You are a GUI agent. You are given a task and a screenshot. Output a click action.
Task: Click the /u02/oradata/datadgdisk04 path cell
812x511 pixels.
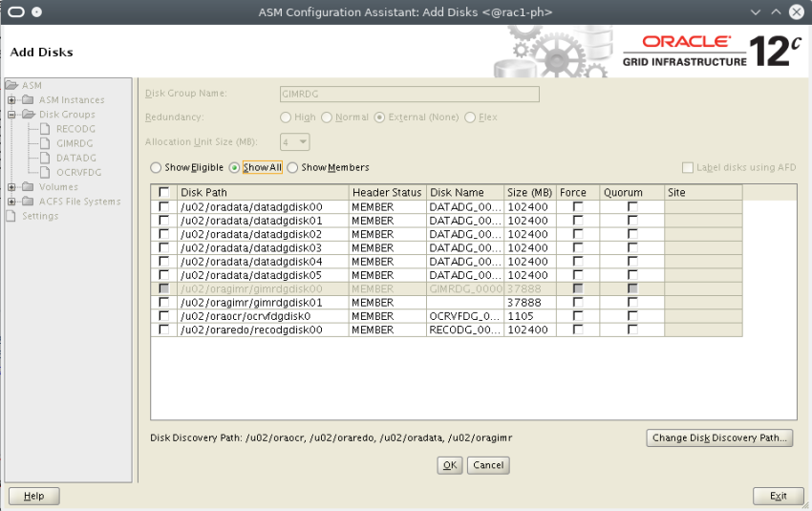point(263,262)
